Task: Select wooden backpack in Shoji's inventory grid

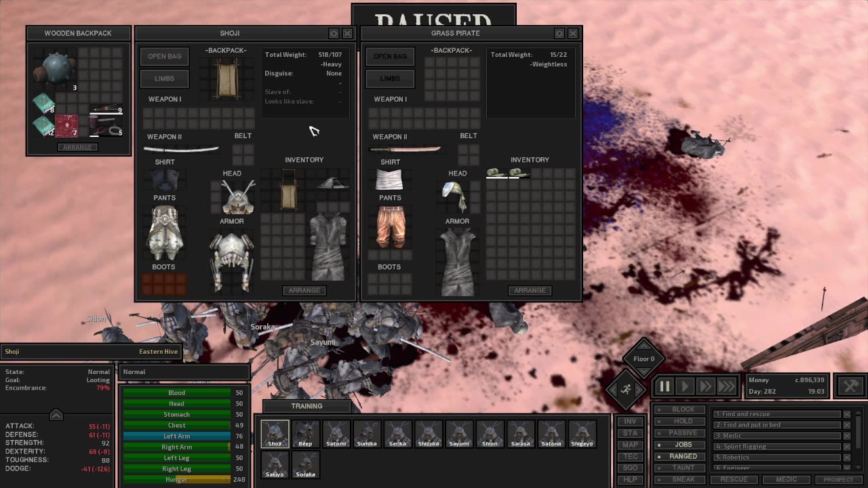Action: point(288,190)
